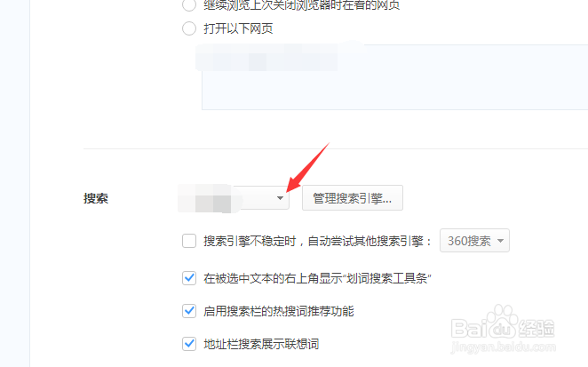Image resolution: width=588 pixels, height=367 pixels.
Task: Choose the "继续浏览上次关闭浏览器时在看的网页" radio option
Action: [x=189, y=4]
